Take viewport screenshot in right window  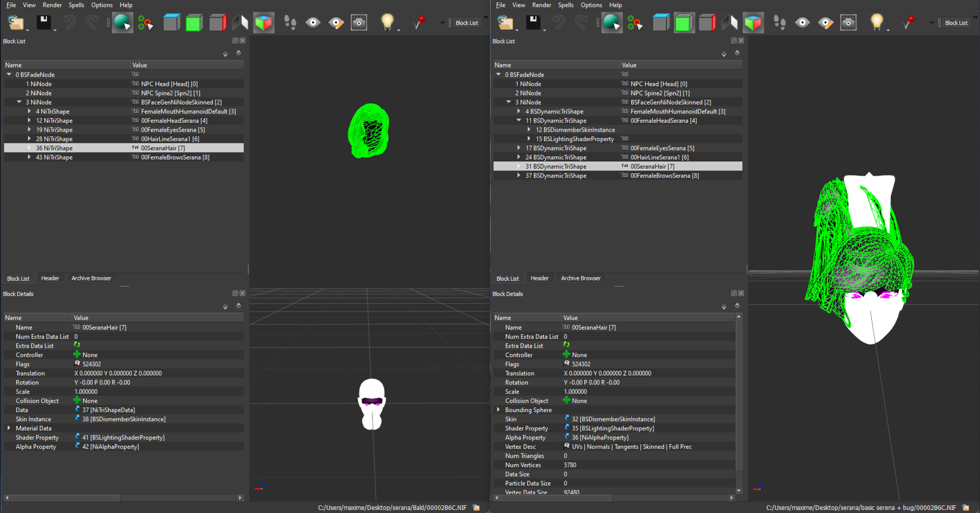point(848,22)
